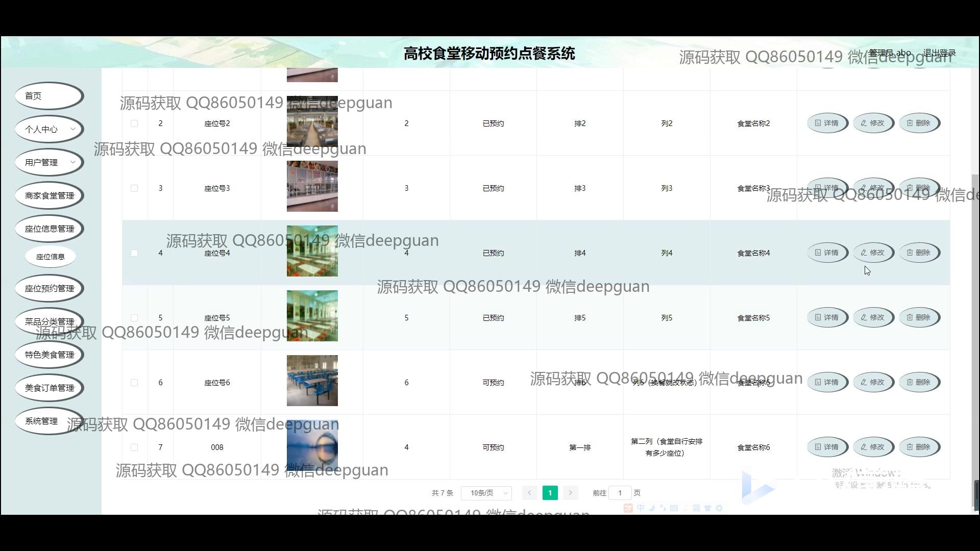
Task: Click the 退出登录 logout link
Action: click(939, 53)
